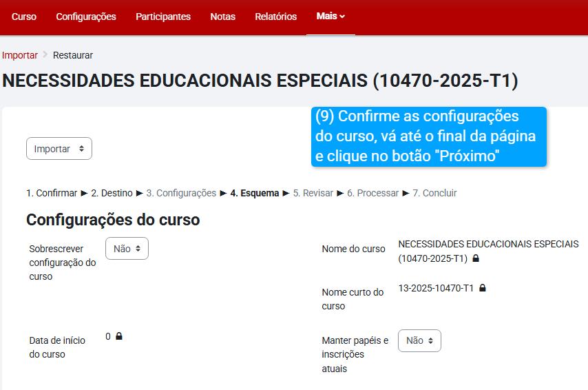Screen dimensions: 588x390
Task: Open Manter papéis e inscrições atuais dropdown
Action: 419,341
